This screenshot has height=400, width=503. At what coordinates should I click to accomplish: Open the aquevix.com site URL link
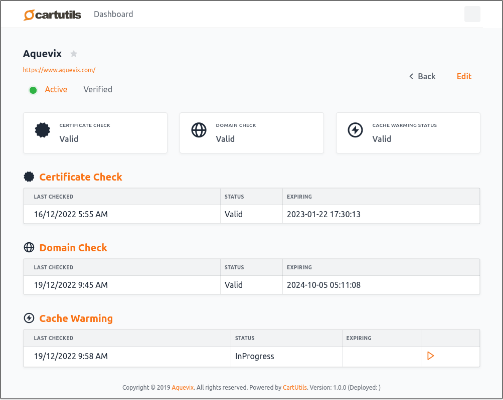(x=59, y=70)
